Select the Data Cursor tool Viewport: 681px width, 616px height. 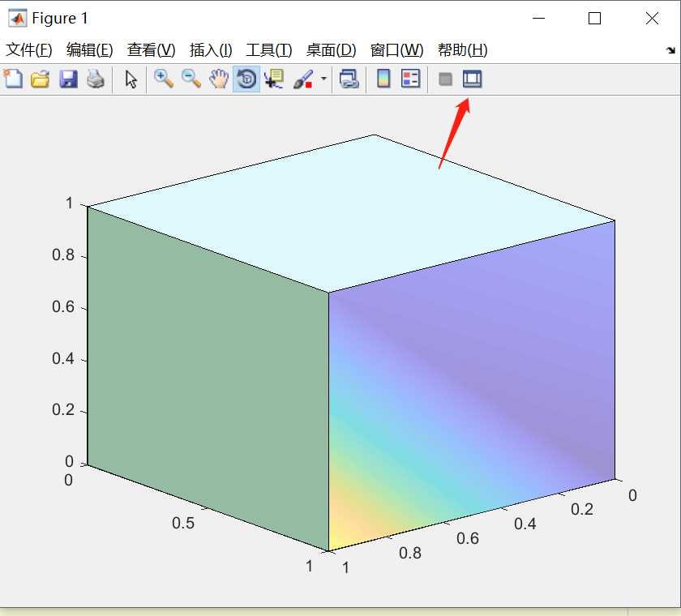[x=274, y=79]
